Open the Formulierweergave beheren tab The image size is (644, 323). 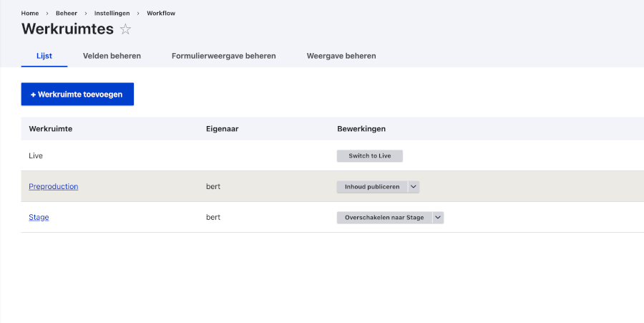pyautogui.click(x=224, y=56)
